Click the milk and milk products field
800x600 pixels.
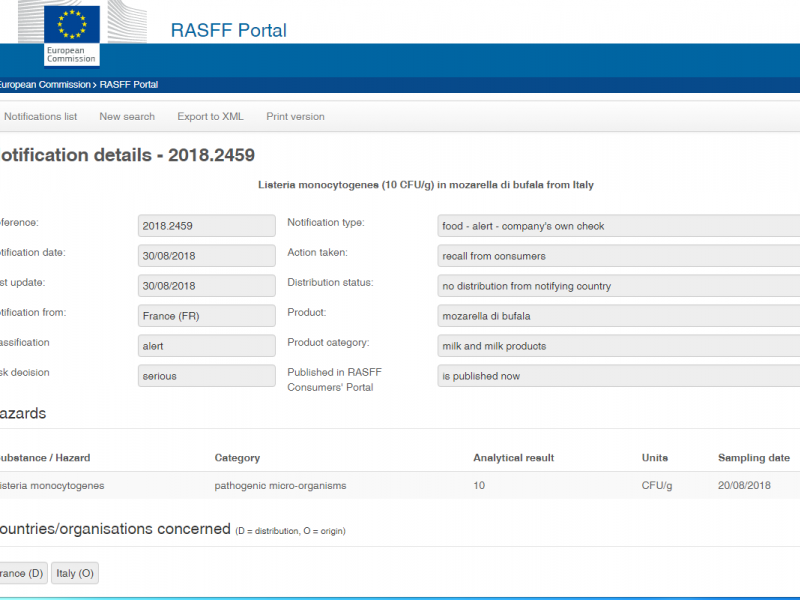tap(618, 346)
